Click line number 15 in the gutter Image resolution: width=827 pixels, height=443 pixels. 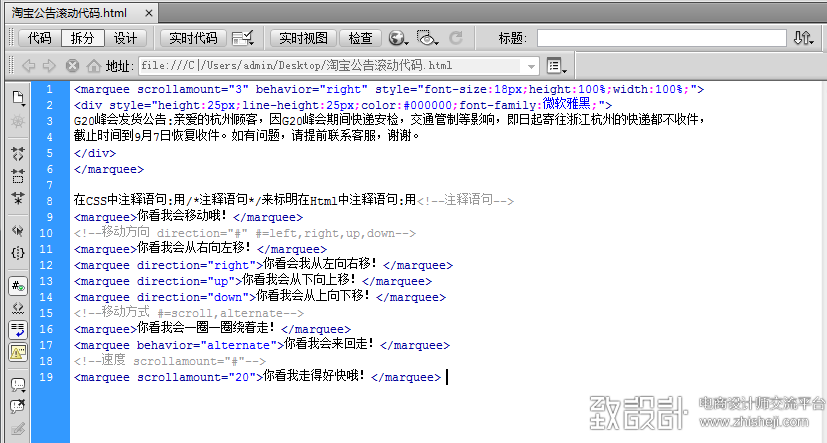pyautogui.click(x=46, y=313)
